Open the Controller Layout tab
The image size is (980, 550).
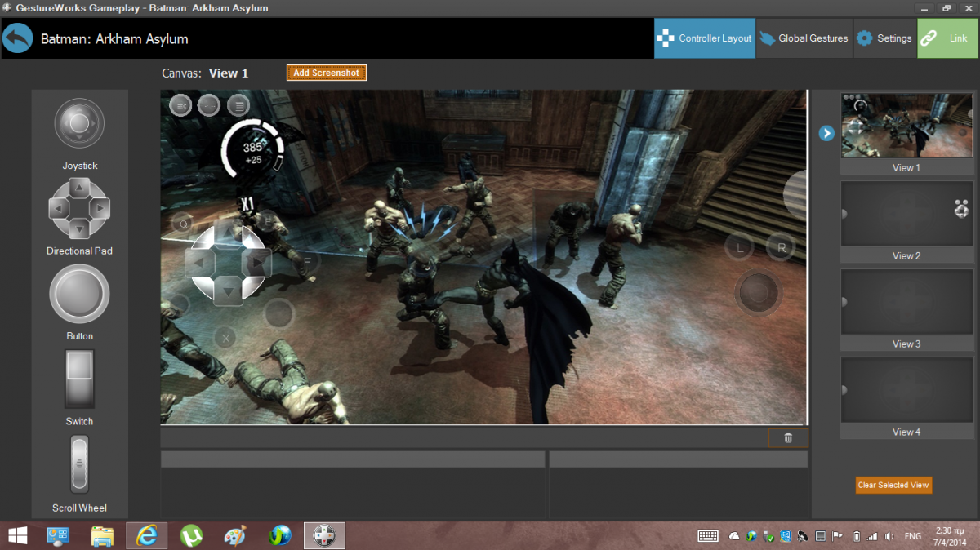click(x=705, y=38)
